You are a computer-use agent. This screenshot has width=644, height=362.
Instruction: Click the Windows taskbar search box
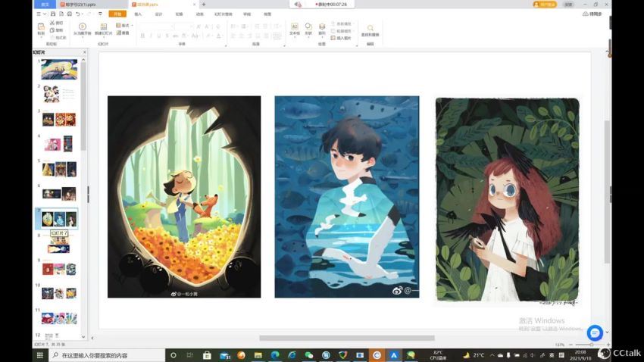(107, 355)
